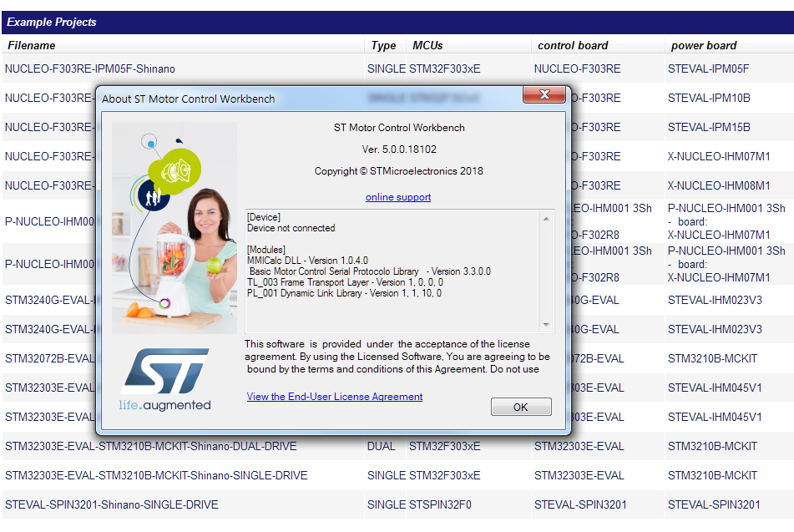View the End-User License Agreement link
Image resolution: width=794 pixels, height=532 pixels.
[334, 397]
